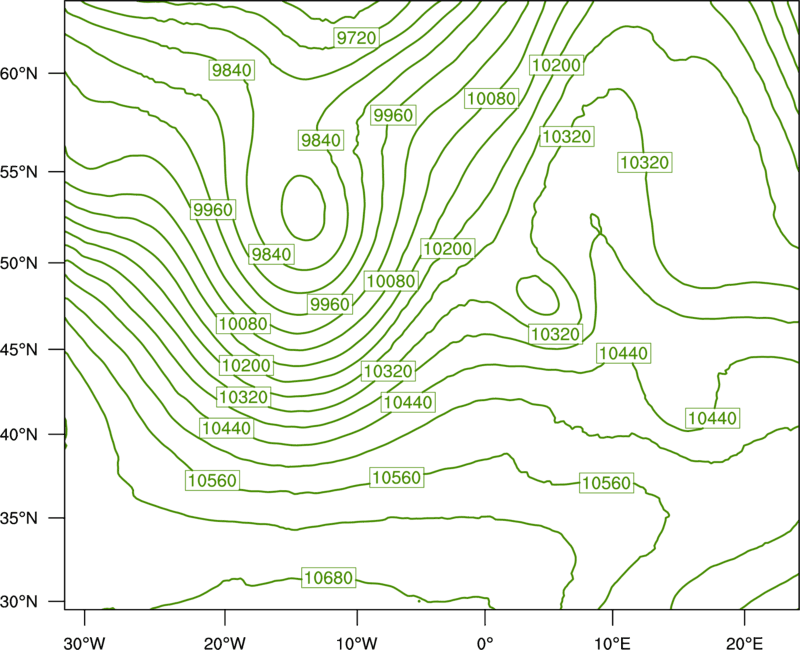Select the 55°N latitude axis label

19,172
